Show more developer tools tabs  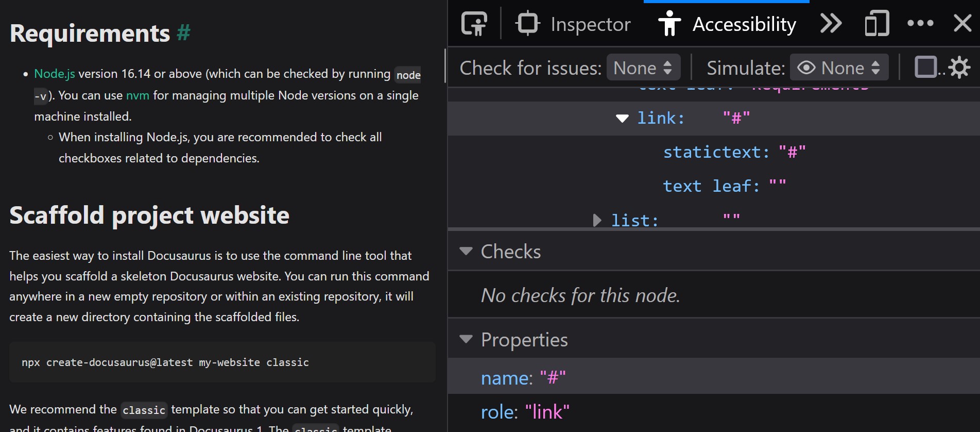click(x=831, y=24)
